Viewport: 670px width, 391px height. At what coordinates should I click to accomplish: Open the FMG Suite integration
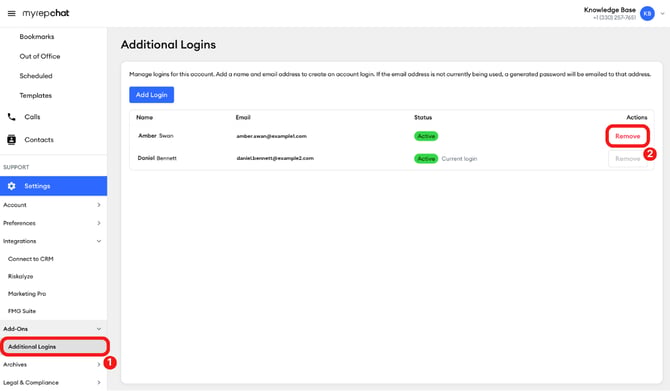(22, 311)
